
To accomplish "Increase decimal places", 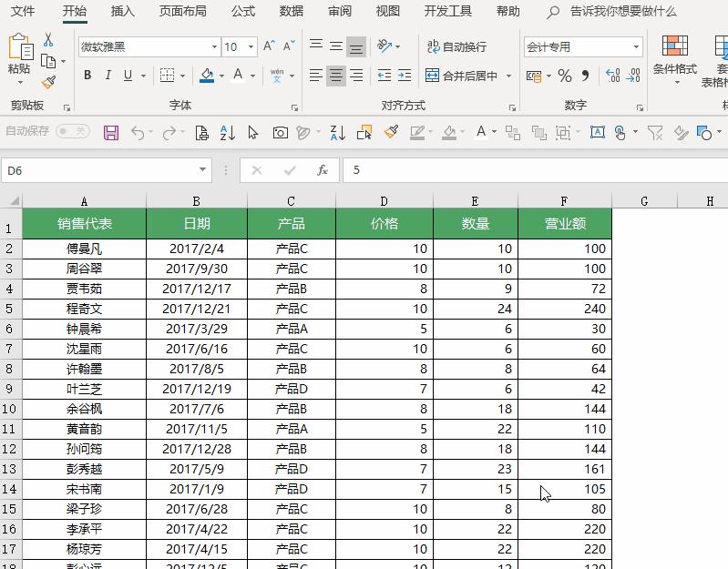I will tap(613, 76).
